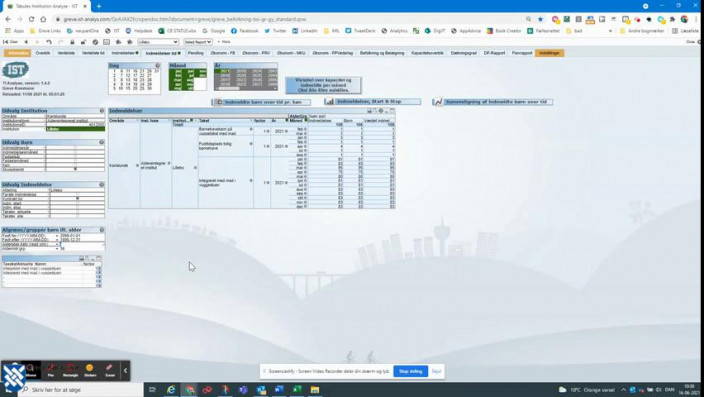This screenshot has height=397, width=704.
Task: Open the Kapacitetsoverblik tab
Action: tap(427, 53)
